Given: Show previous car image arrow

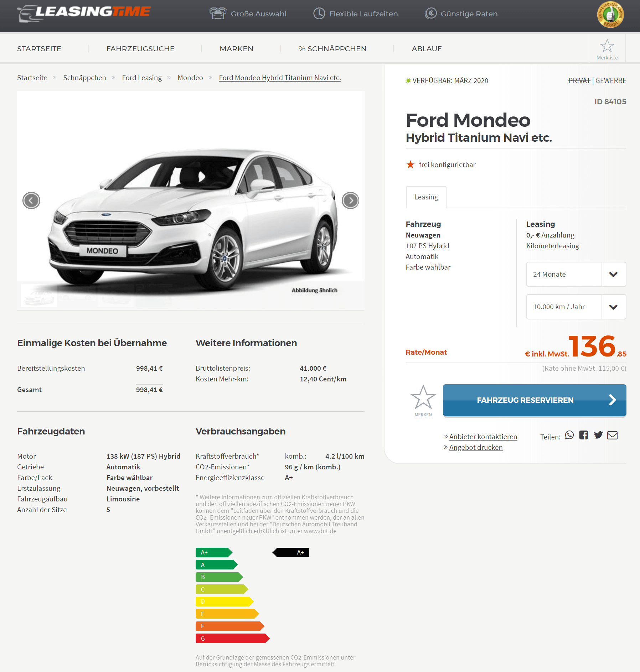Looking at the screenshot, I should pyautogui.click(x=31, y=200).
